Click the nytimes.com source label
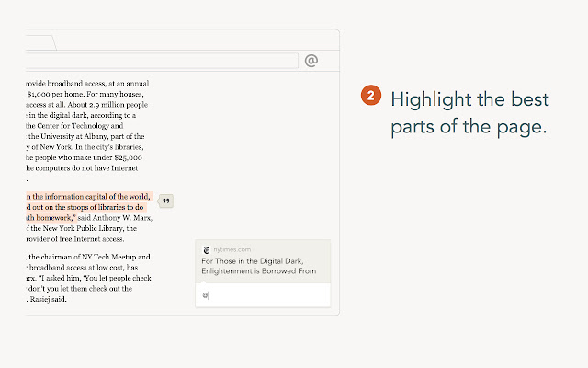 (232, 249)
